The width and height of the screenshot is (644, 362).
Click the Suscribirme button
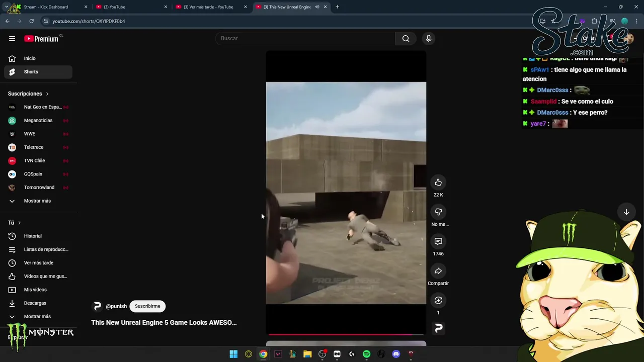pos(147,306)
